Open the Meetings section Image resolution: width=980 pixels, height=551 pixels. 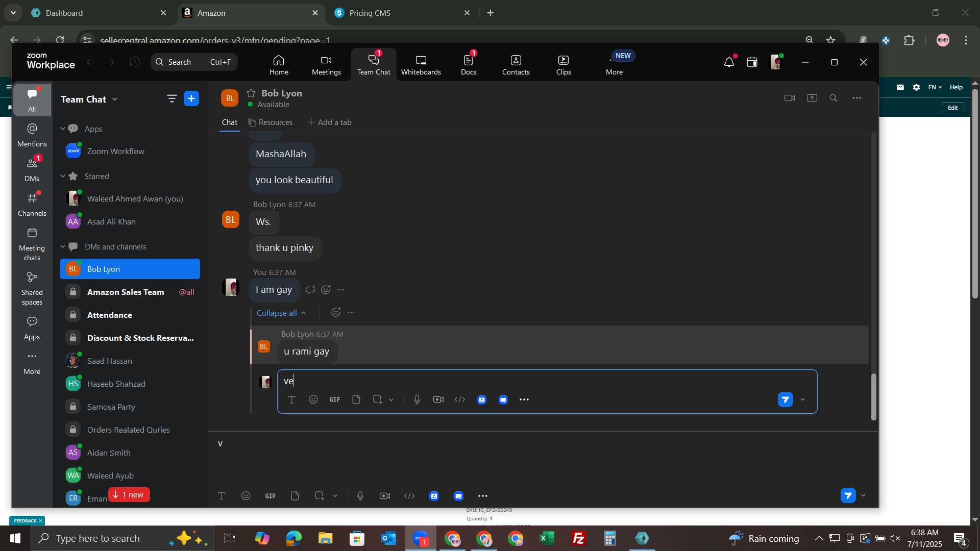326,65
